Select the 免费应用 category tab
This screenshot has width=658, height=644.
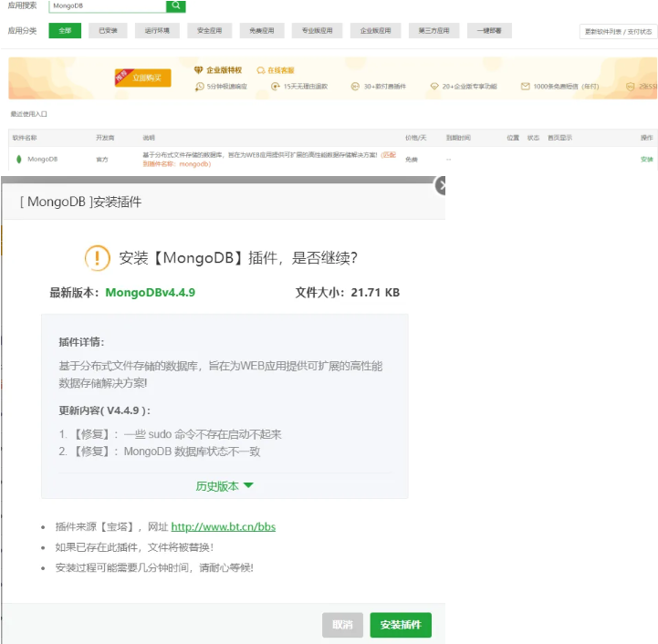(262, 31)
